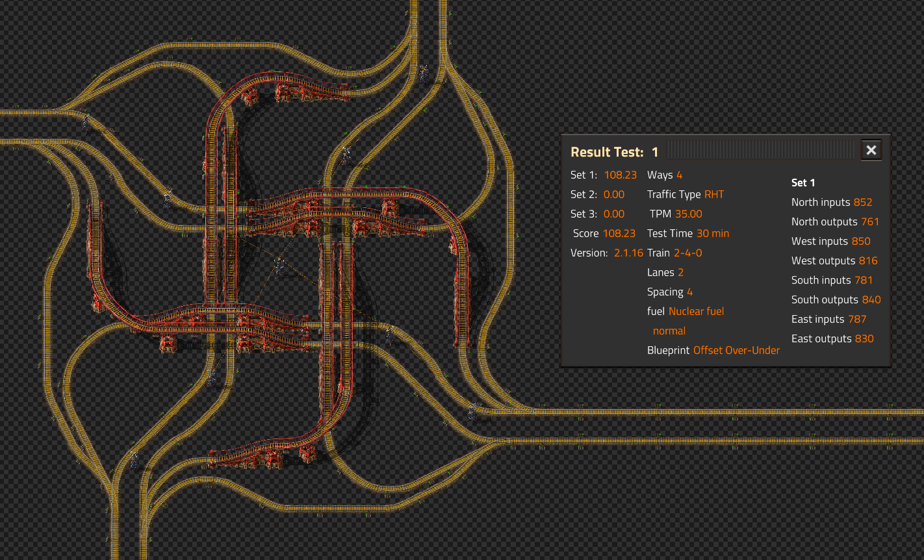Click the South outputs 840 entry
Image resolution: width=924 pixels, height=560 pixels.
tap(836, 299)
